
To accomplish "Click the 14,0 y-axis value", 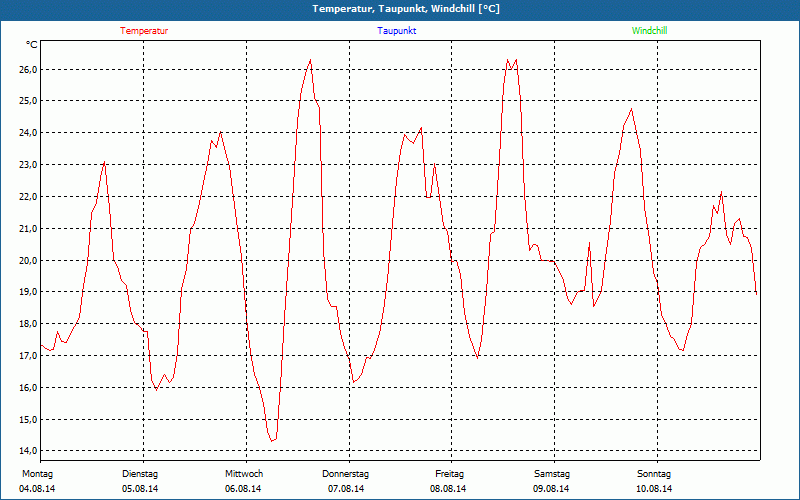I will (x=30, y=451).
